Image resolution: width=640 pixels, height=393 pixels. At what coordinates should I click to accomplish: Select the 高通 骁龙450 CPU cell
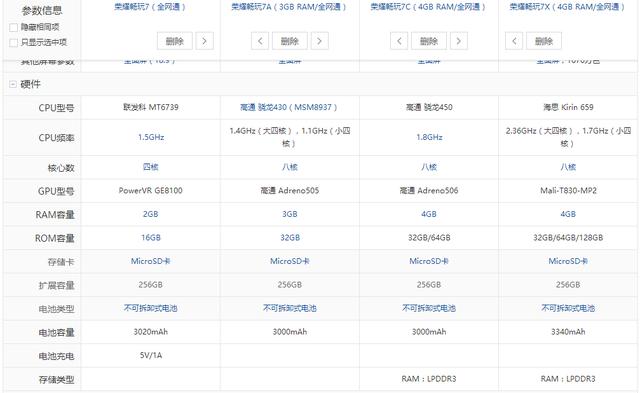[429, 107]
